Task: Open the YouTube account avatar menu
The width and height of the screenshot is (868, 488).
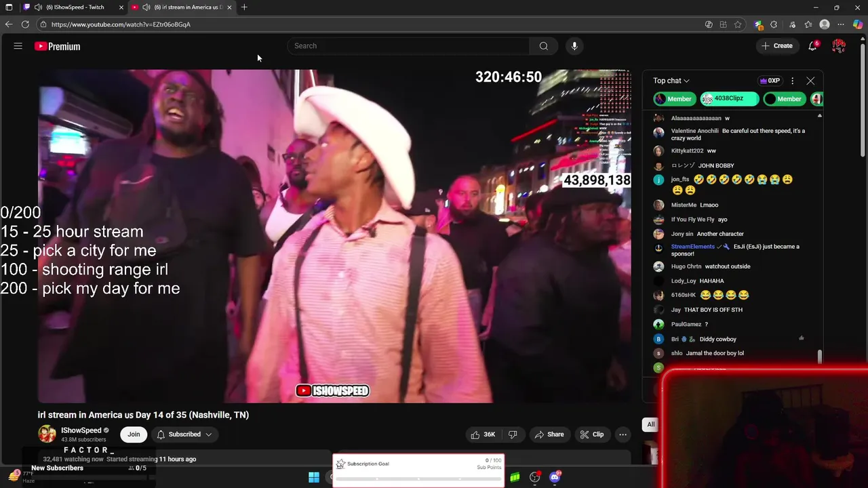Action: pyautogui.click(x=839, y=46)
